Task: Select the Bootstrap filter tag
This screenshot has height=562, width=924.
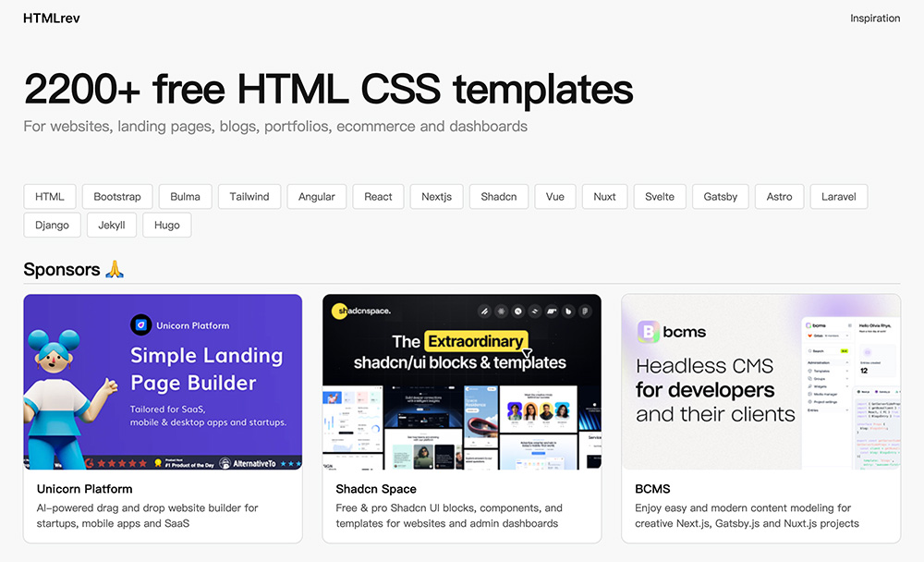Action: click(x=117, y=196)
